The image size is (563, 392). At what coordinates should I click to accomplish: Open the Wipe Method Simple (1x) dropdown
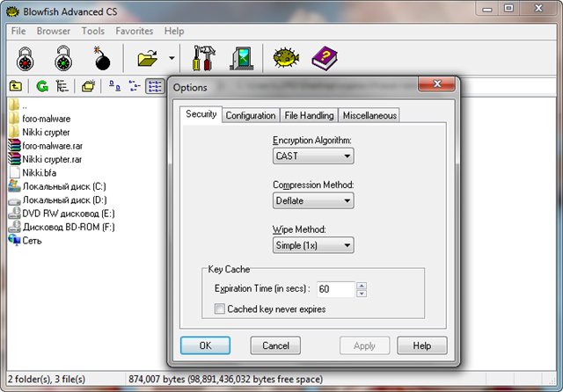tap(313, 245)
